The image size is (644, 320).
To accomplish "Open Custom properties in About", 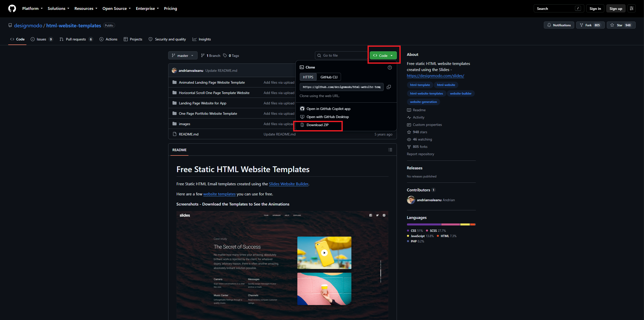I will 424,125.
